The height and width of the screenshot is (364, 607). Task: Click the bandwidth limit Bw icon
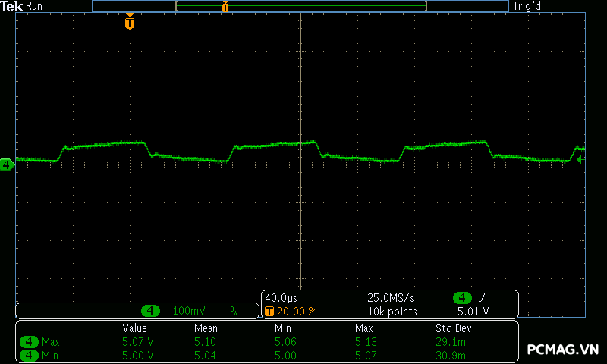pos(234,311)
